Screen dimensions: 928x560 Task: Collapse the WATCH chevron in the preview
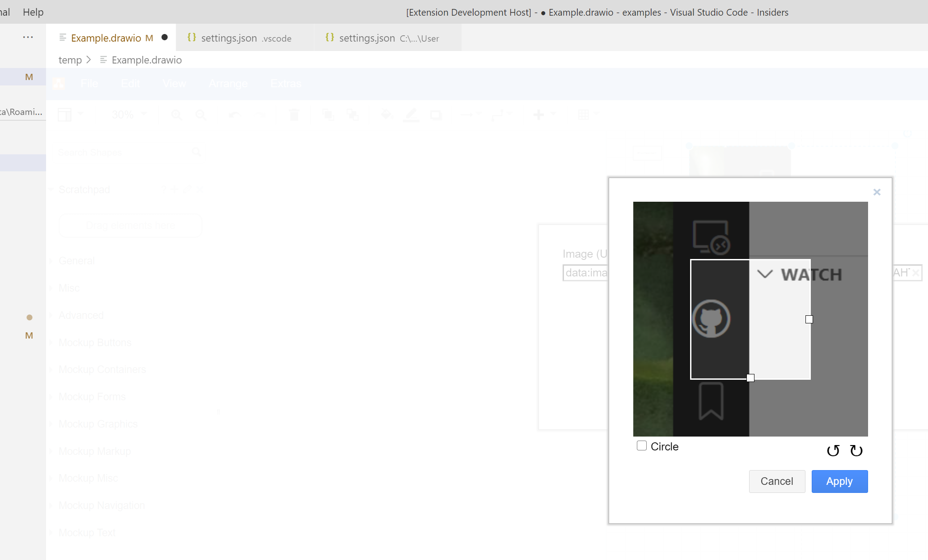pyautogui.click(x=765, y=274)
